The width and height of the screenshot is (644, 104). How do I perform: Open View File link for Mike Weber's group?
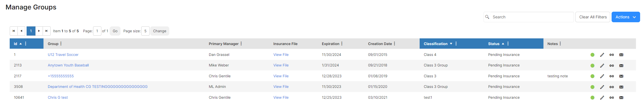tap(281, 65)
